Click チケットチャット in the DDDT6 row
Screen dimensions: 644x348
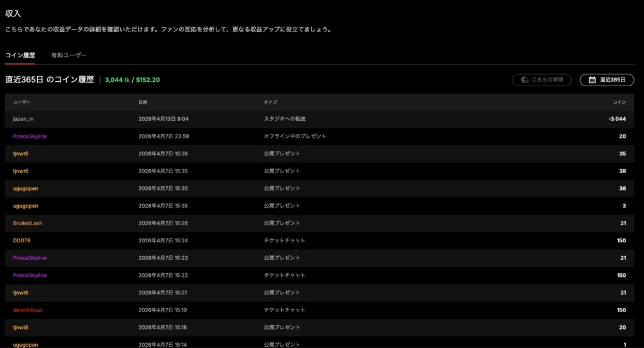284,240
